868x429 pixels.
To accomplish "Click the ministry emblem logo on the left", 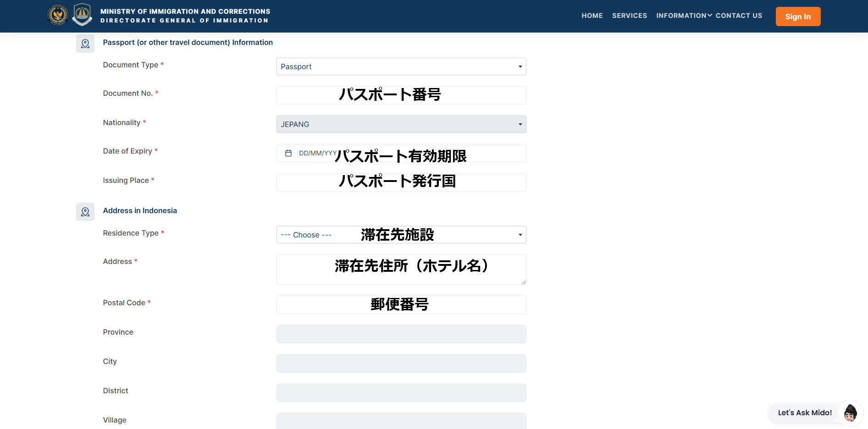I will [58, 15].
